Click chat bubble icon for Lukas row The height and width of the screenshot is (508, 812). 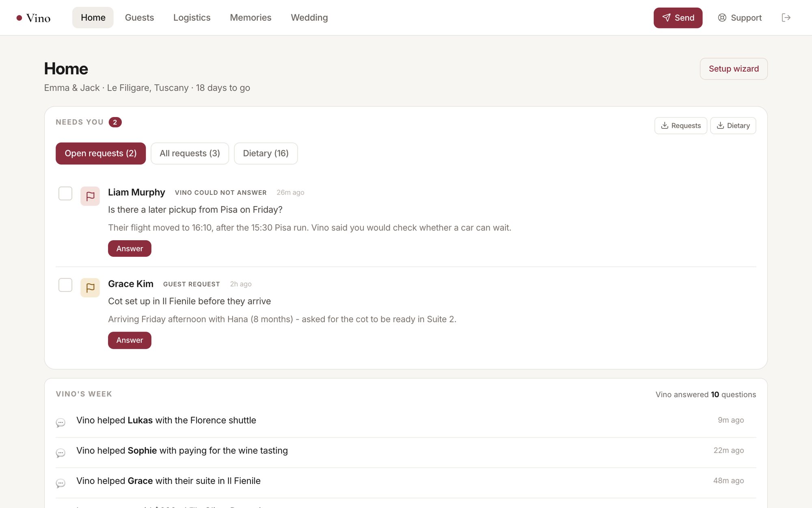pos(60,423)
